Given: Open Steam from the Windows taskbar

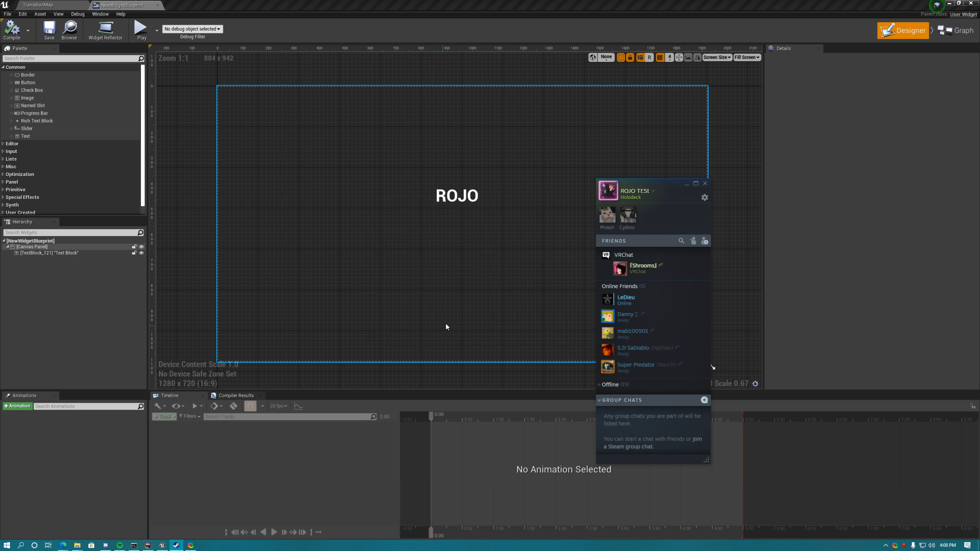Looking at the screenshot, I should pos(176,545).
